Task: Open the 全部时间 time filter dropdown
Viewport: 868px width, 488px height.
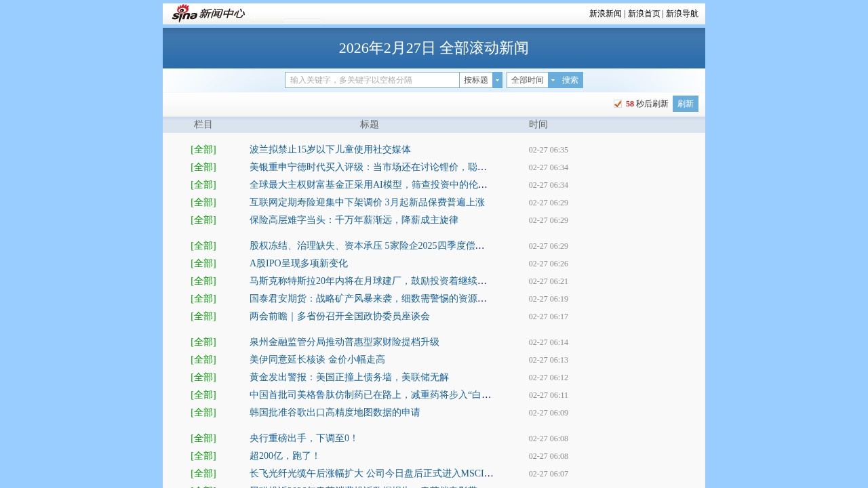Action: [529, 79]
